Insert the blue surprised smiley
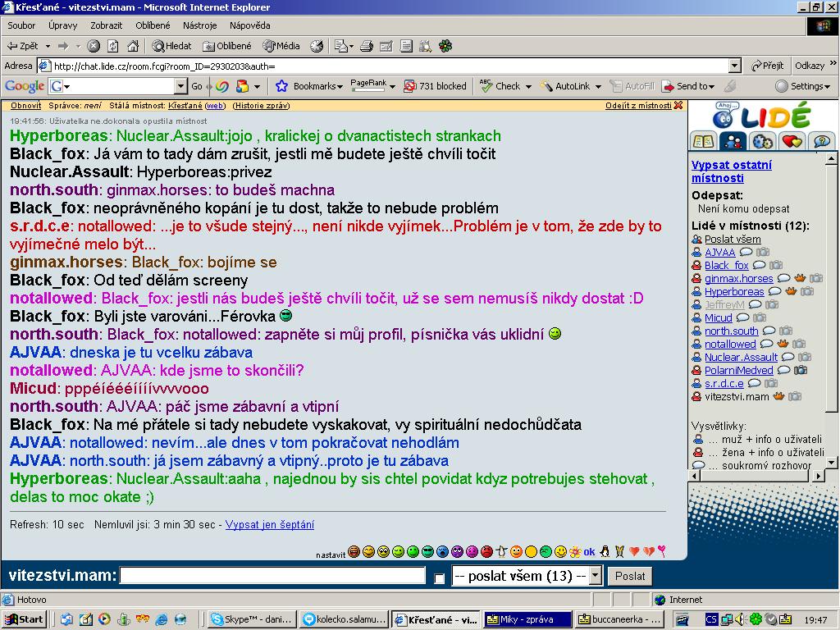The height and width of the screenshot is (630, 840). pyautogui.click(x=442, y=552)
